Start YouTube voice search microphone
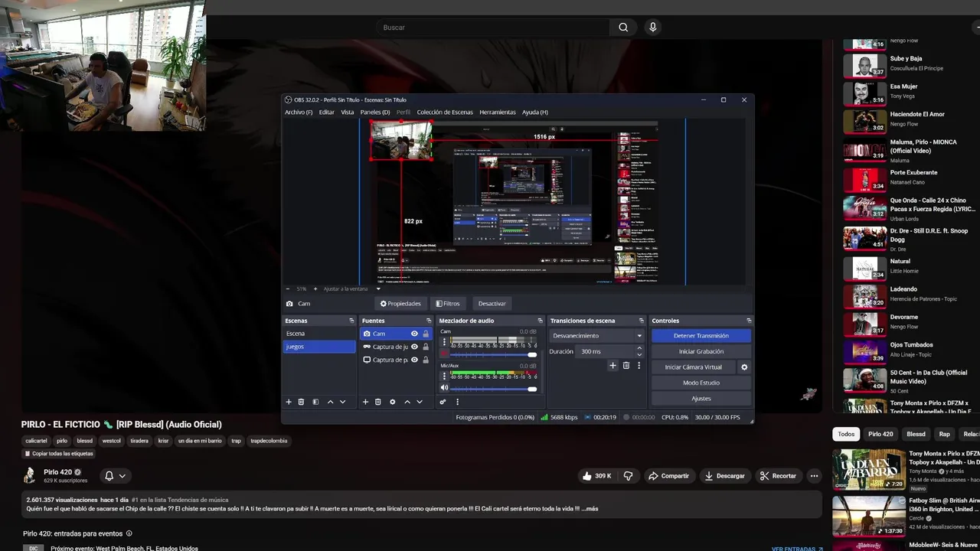 coord(652,28)
